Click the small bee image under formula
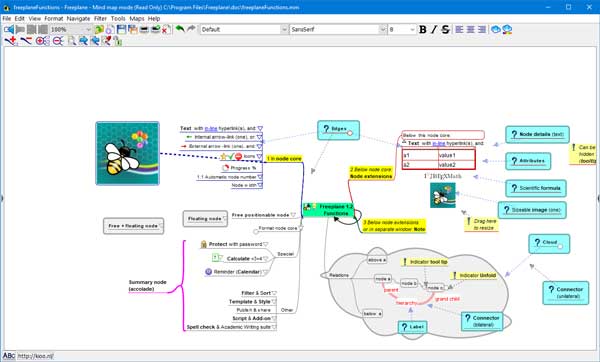The height and width of the screenshot is (362, 600). tap(443, 196)
